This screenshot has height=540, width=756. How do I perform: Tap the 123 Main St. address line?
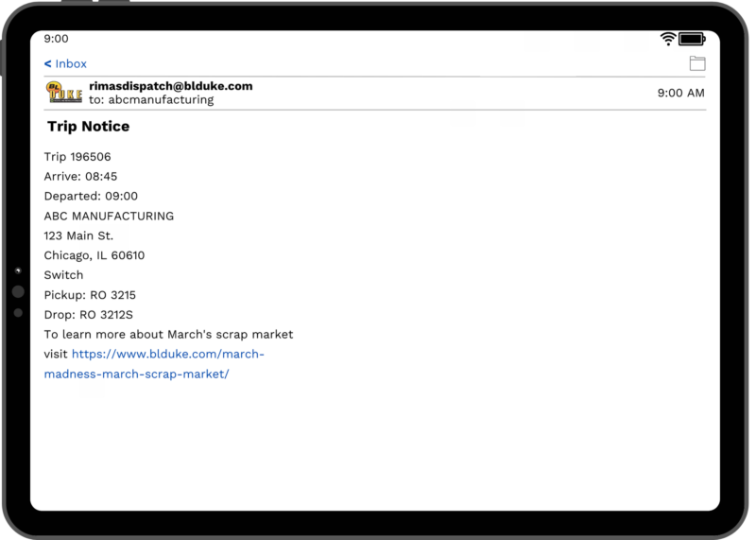[78, 236]
